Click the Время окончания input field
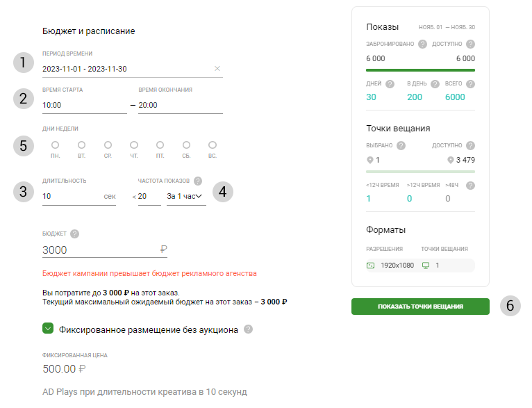532x408 pixels. (x=179, y=106)
